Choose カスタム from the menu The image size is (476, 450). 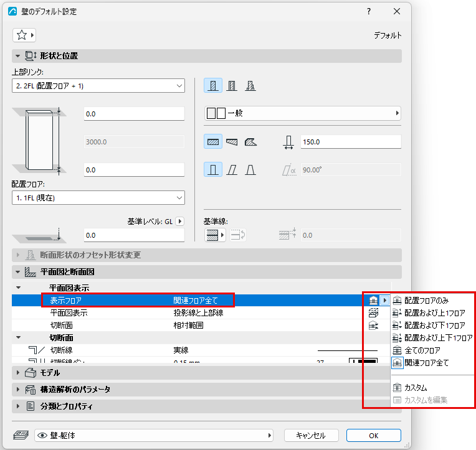click(432, 388)
